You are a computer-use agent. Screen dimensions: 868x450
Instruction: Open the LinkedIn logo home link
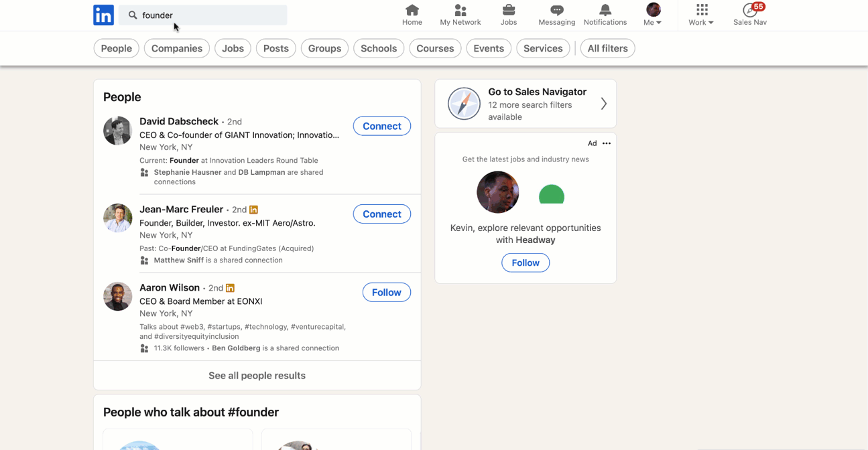[x=103, y=15]
